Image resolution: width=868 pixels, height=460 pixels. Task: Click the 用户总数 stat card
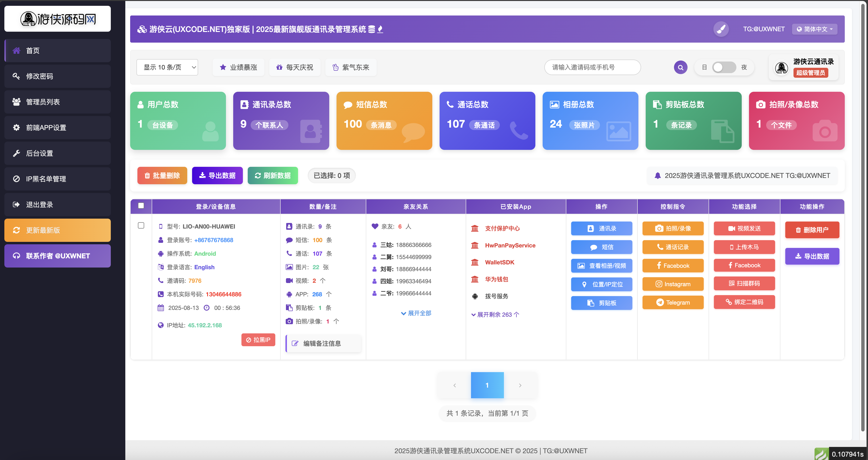[x=178, y=121]
